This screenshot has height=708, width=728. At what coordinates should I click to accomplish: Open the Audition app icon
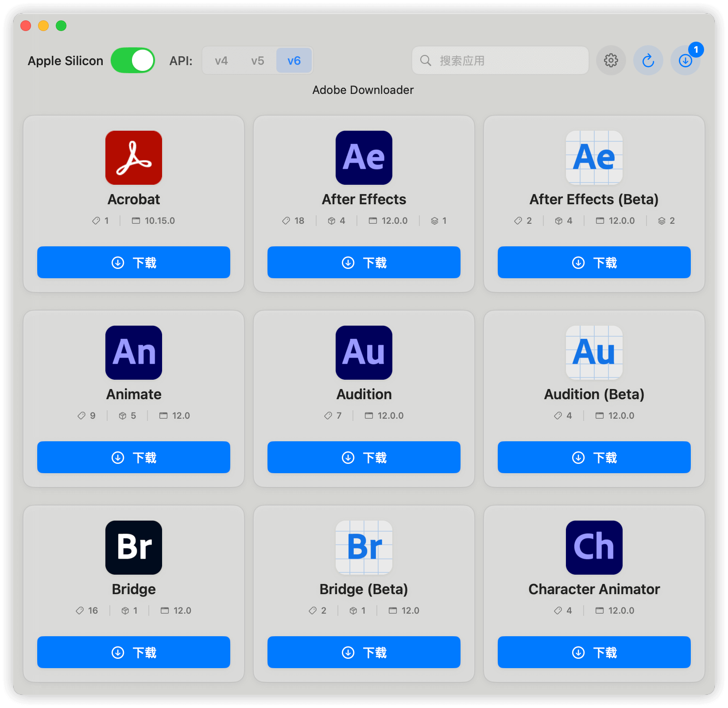click(x=364, y=353)
